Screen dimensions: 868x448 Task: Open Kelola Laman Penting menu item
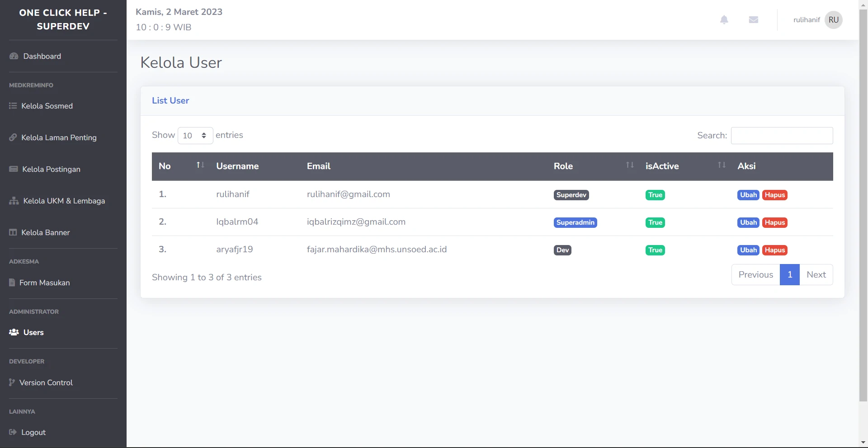coord(59,137)
